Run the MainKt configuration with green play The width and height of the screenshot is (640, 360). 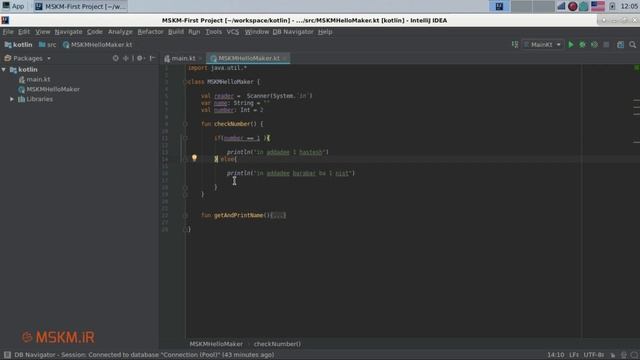(x=571, y=45)
